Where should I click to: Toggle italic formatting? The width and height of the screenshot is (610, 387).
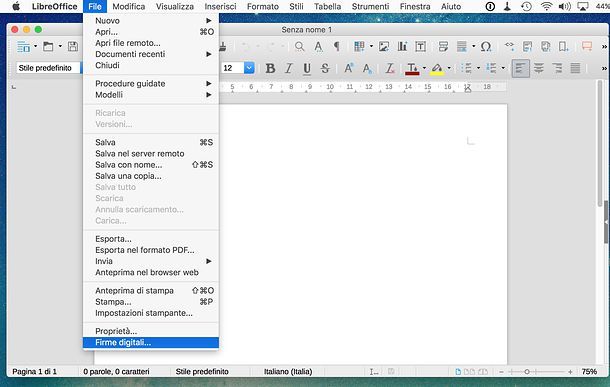(x=288, y=68)
